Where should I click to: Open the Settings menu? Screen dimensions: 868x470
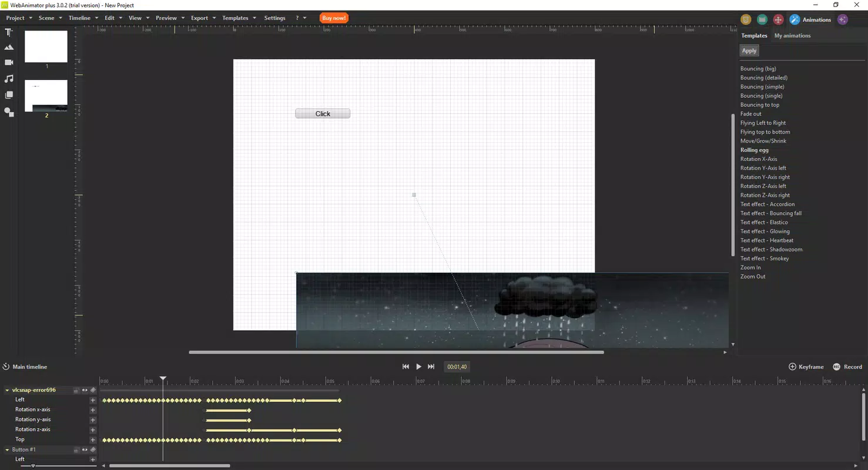(274, 18)
